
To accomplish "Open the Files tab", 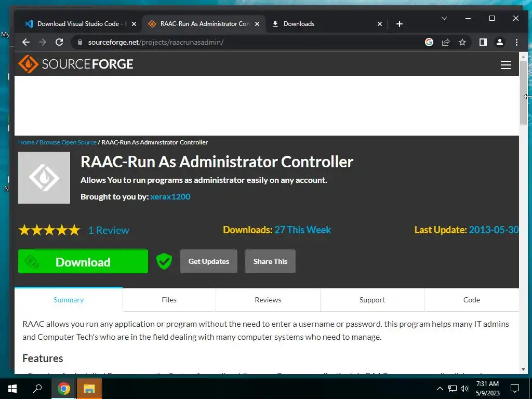I will pyautogui.click(x=169, y=300).
